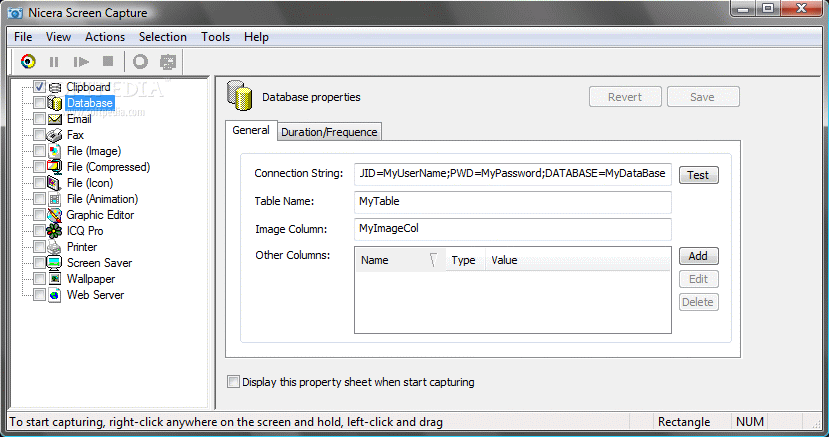Click the Delete column button
829x437 pixels.
coord(698,302)
